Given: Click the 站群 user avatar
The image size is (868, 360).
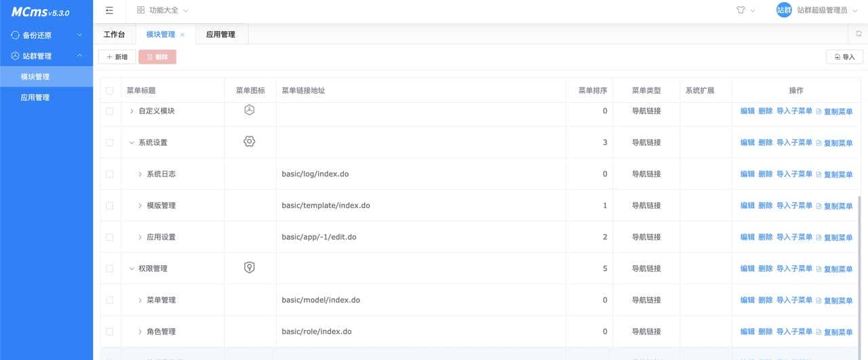Looking at the screenshot, I should point(784,10).
